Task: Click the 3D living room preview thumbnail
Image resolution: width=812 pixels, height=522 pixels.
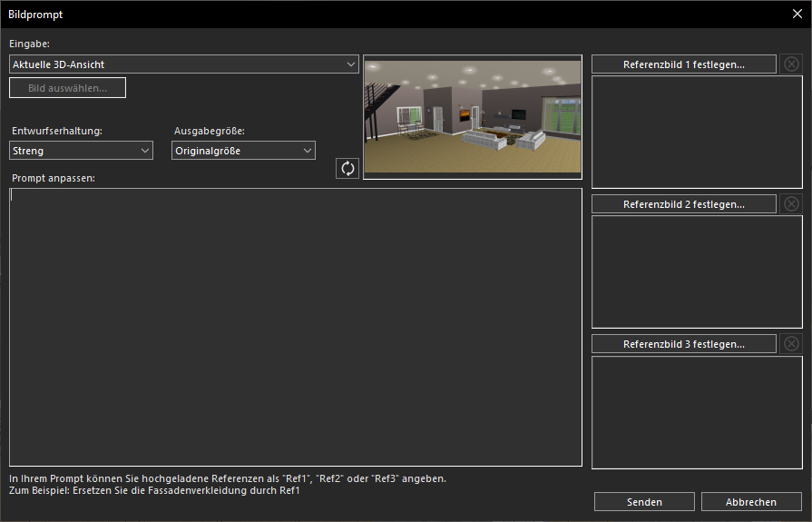Action: (473, 117)
